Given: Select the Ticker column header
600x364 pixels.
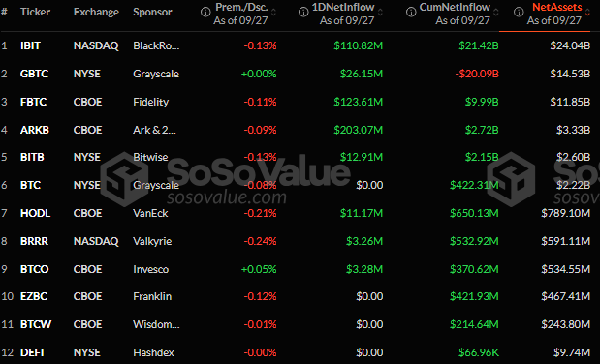Looking at the screenshot, I should [x=35, y=12].
